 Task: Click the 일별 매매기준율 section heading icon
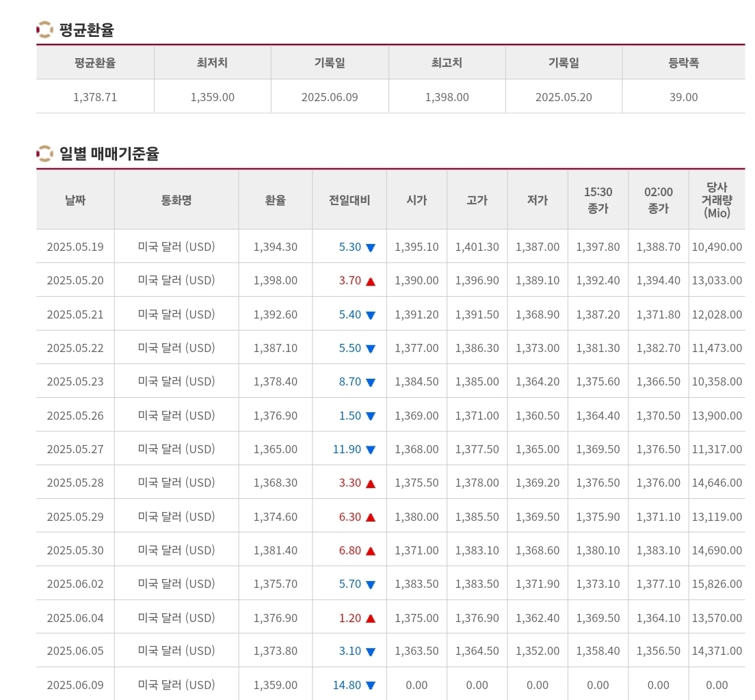44,154
